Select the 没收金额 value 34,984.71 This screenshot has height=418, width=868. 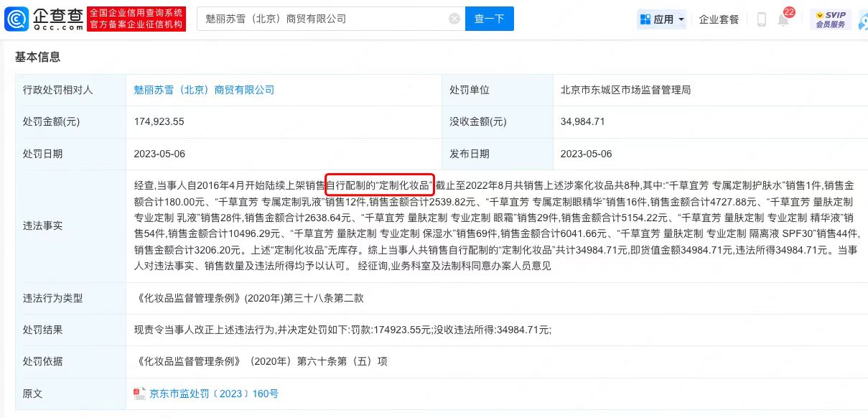click(x=582, y=122)
